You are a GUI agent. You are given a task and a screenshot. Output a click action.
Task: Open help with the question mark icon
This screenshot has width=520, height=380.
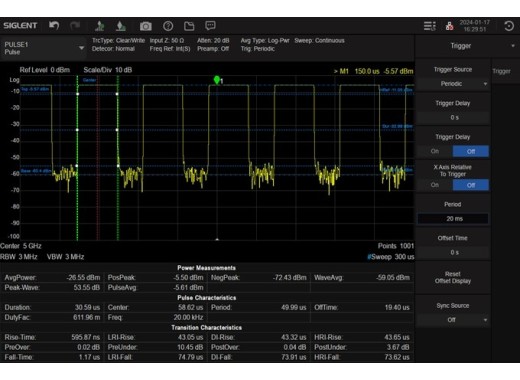[x=168, y=26]
